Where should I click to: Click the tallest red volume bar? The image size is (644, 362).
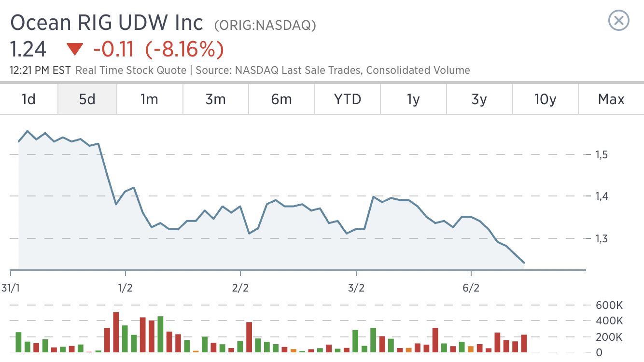point(116,332)
